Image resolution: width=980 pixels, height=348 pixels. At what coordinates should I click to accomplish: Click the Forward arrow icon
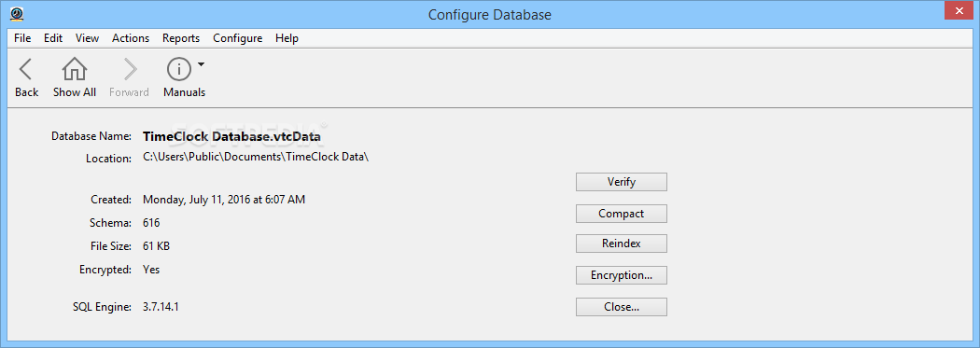pyautogui.click(x=130, y=69)
